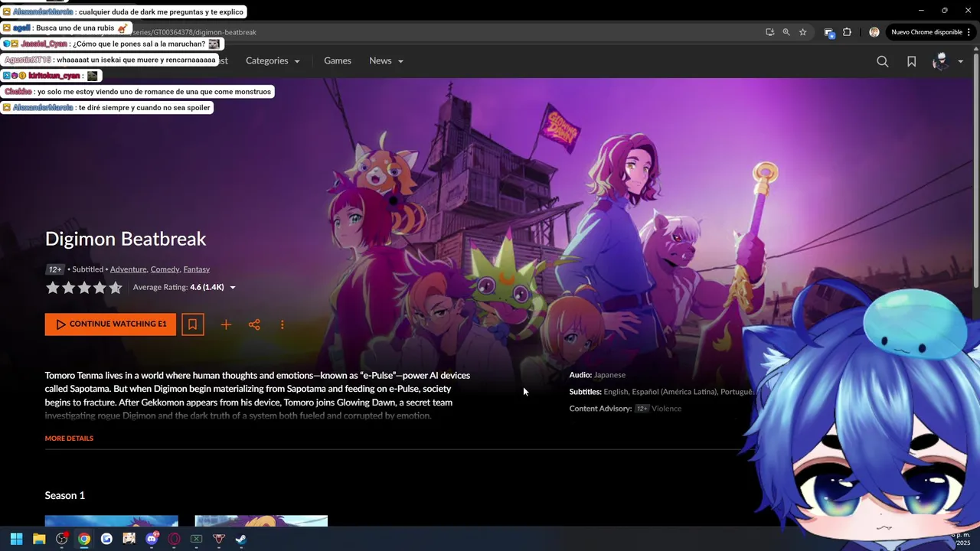980x551 pixels.
Task: Expand the News dropdown
Action: 386,60
